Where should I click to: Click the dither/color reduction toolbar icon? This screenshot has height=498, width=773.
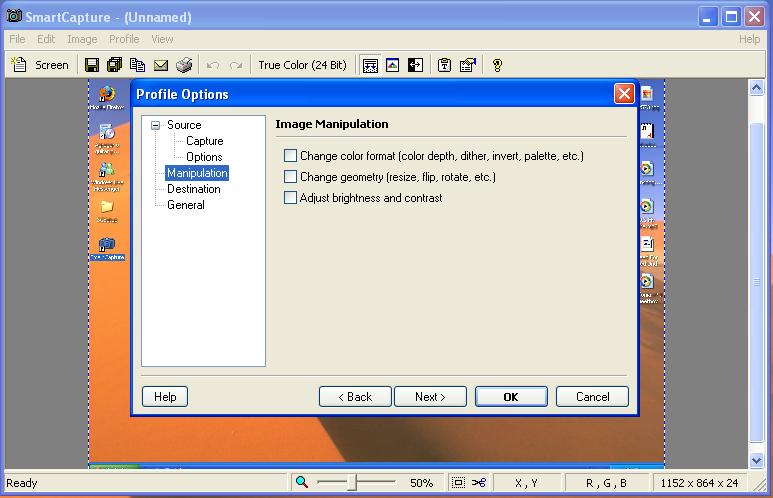coord(370,65)
